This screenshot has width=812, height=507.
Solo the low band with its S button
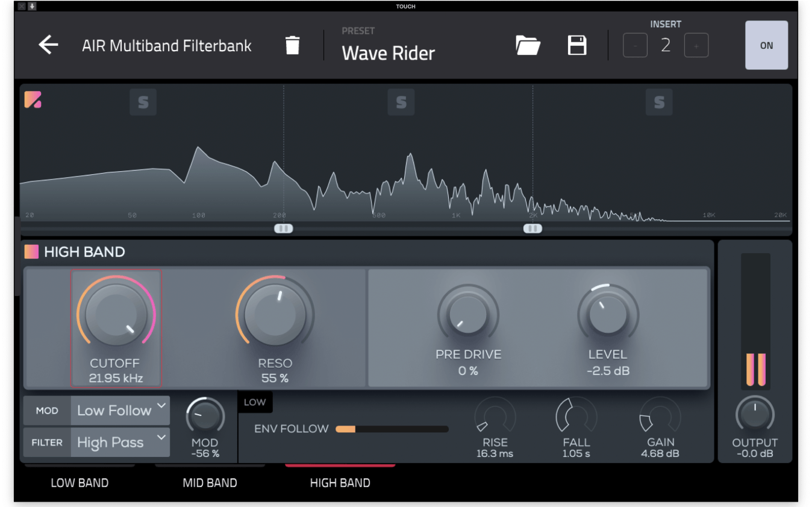pyautogui.click(x=143, y=102)
